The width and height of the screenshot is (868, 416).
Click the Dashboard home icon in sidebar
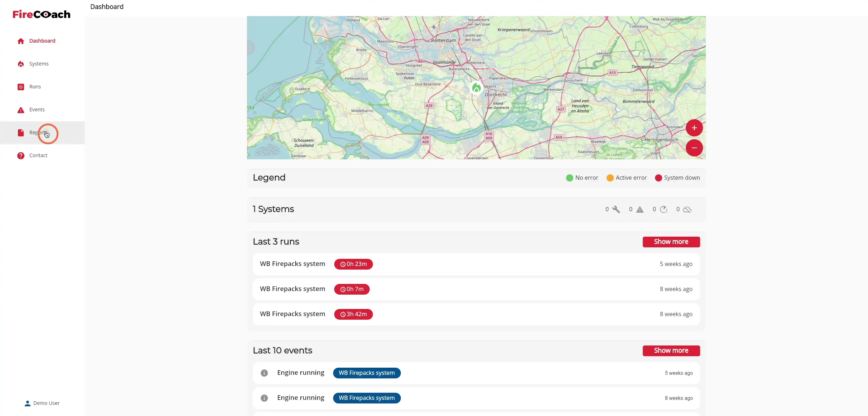pos(21,41)
